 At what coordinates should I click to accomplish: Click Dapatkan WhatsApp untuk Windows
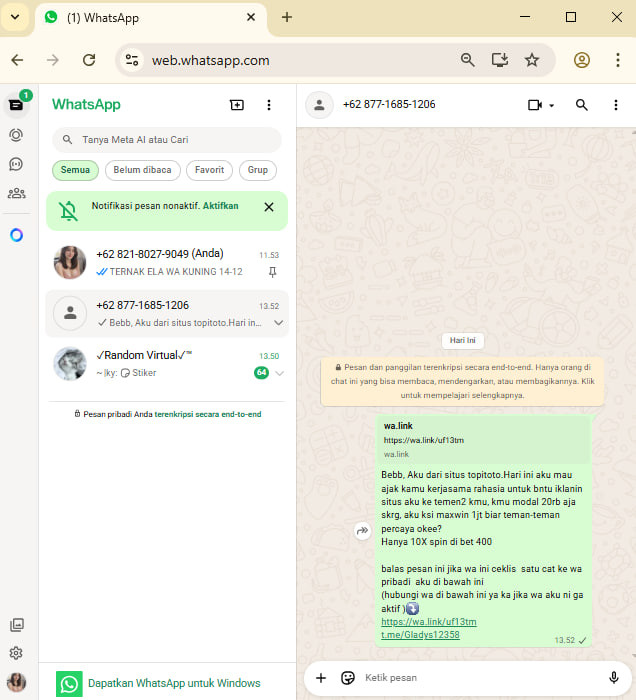point(174,683)
